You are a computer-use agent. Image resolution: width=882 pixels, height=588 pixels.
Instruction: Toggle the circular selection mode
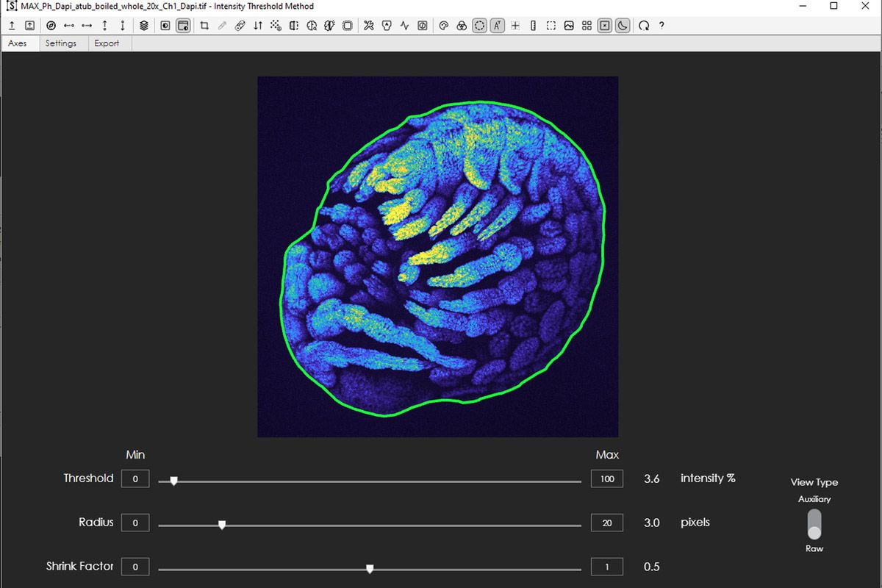pyautogui.click(x=478, y=25)
